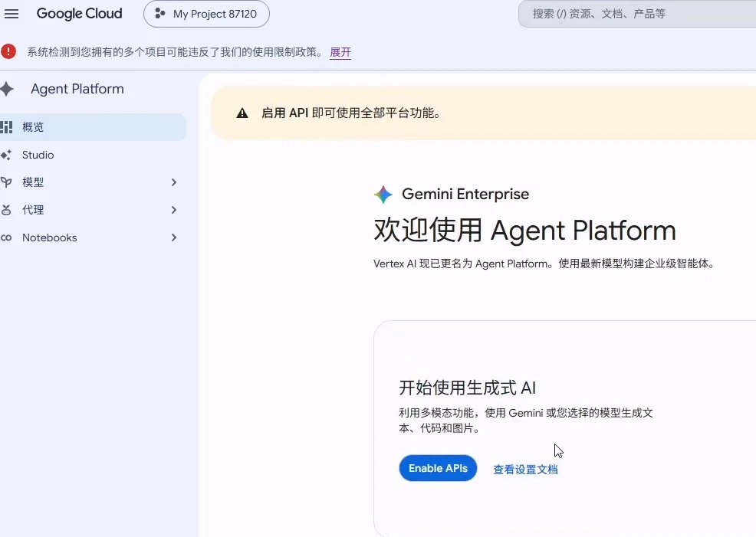Open the 代理 sidebar item
Image resolution: width=756 pixels, height=537 pixels.
click(x=93, y=210)
